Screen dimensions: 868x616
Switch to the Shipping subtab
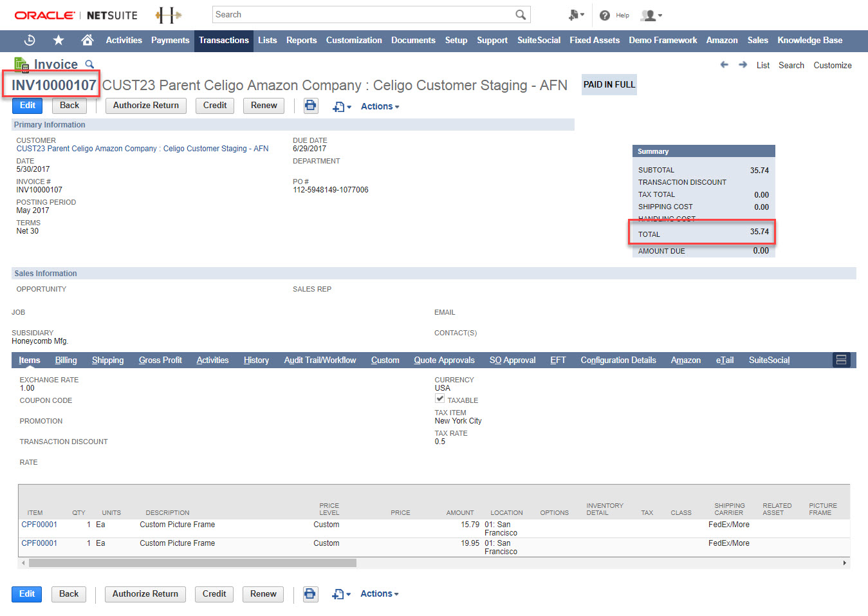pos(107,360)
